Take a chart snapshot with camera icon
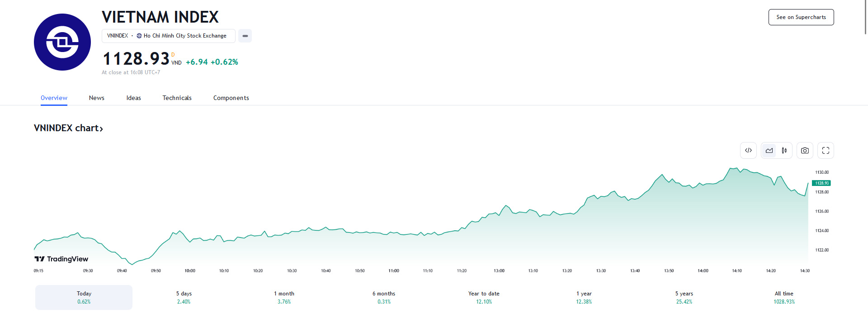 click(x=805, y=151)
